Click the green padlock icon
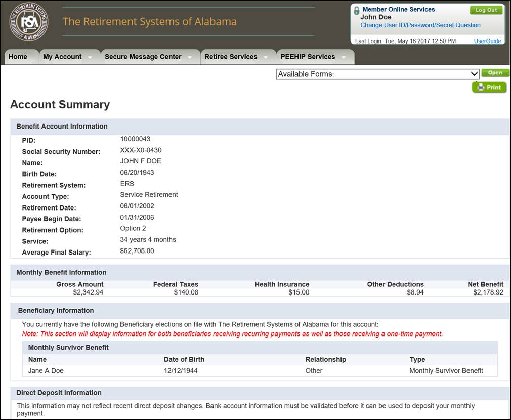This screenshot has width=511, height=420. tap(357, 11)
